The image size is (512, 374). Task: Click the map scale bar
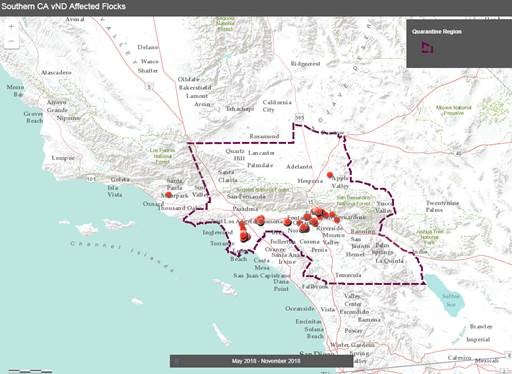30,371
